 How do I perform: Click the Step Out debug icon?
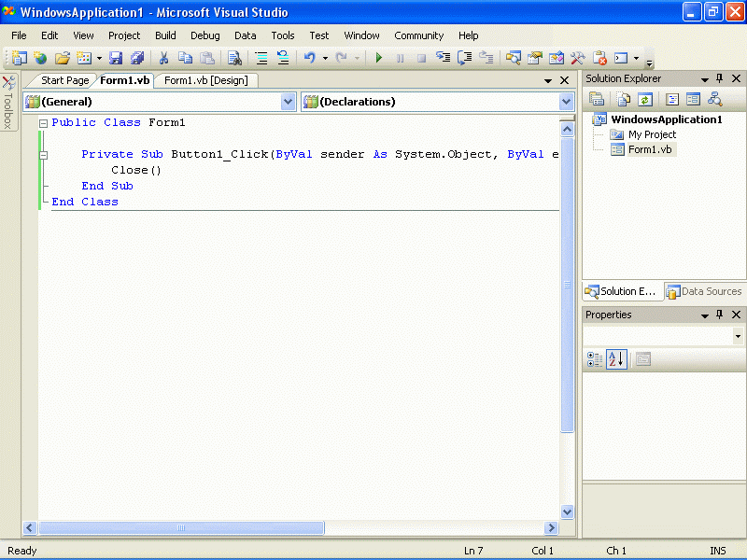tap(486, 58)
